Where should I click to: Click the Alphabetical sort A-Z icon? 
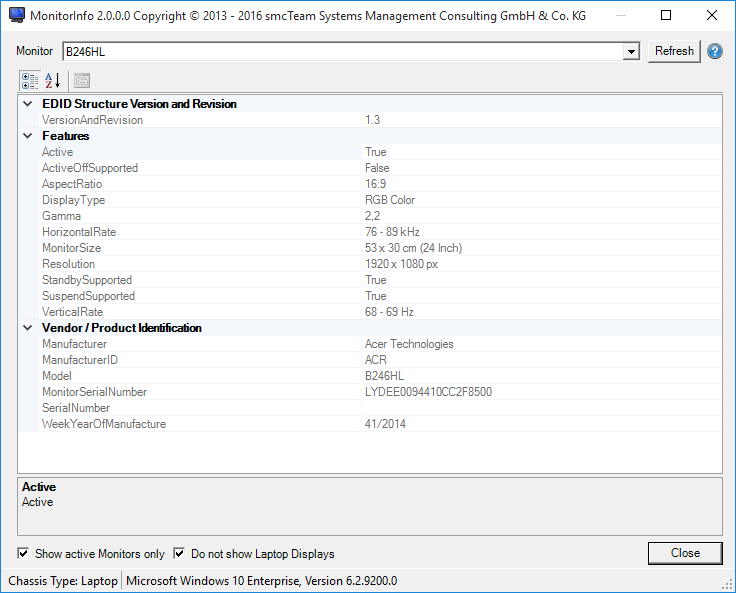tap(53, 81)
